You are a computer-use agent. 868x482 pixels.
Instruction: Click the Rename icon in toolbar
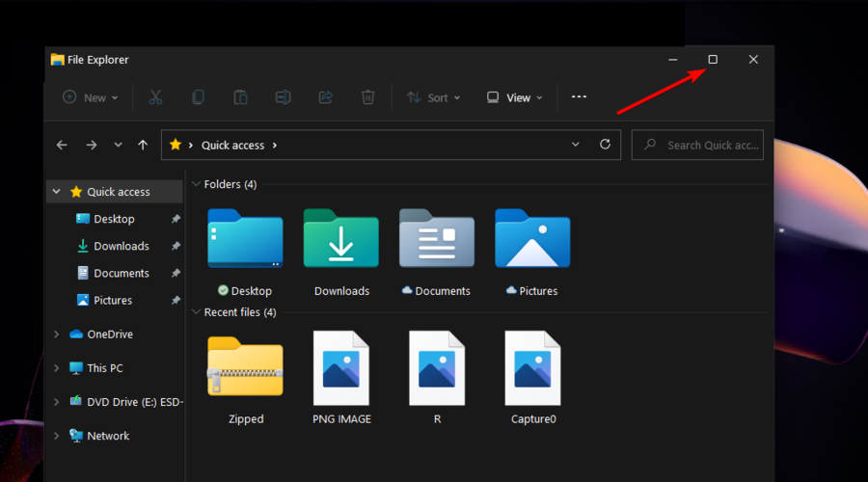(x=283, y=97)
